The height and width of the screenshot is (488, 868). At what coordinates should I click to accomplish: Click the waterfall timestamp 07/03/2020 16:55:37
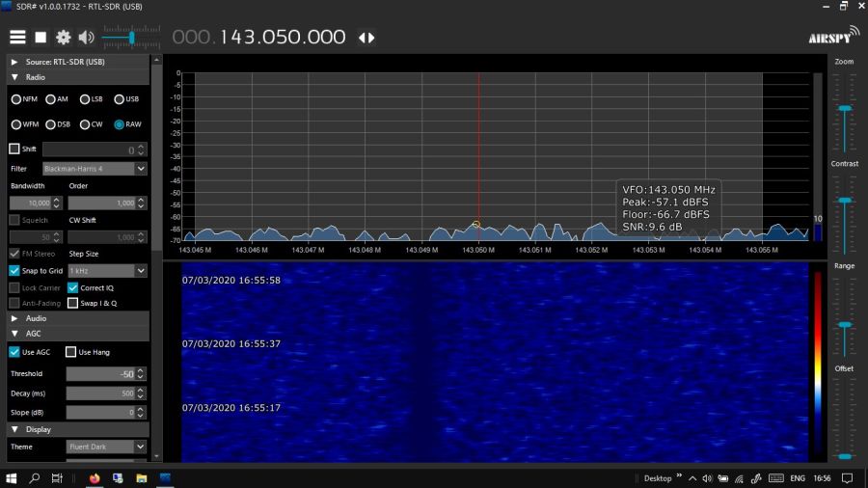231,344
